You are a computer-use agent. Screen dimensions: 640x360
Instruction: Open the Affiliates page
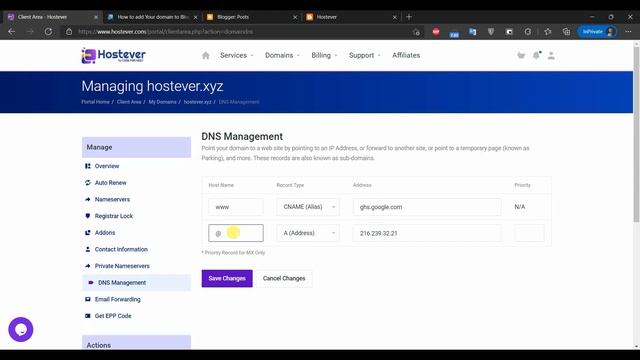406,56
